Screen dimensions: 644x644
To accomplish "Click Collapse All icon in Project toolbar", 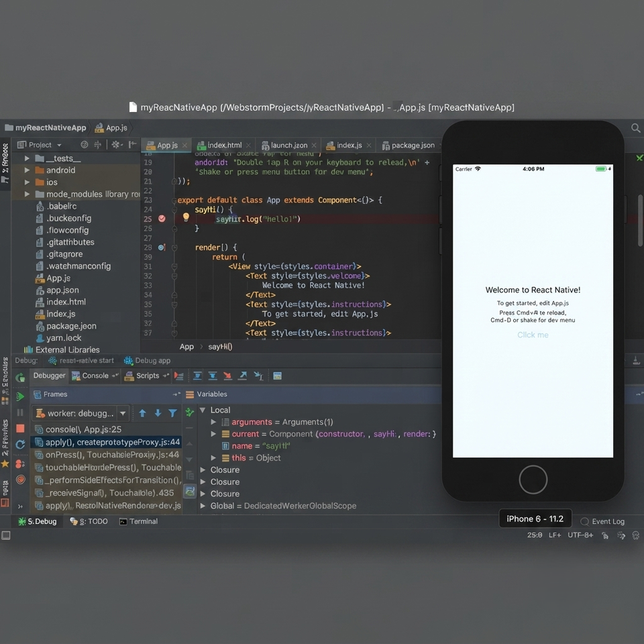I will point(98,145).
